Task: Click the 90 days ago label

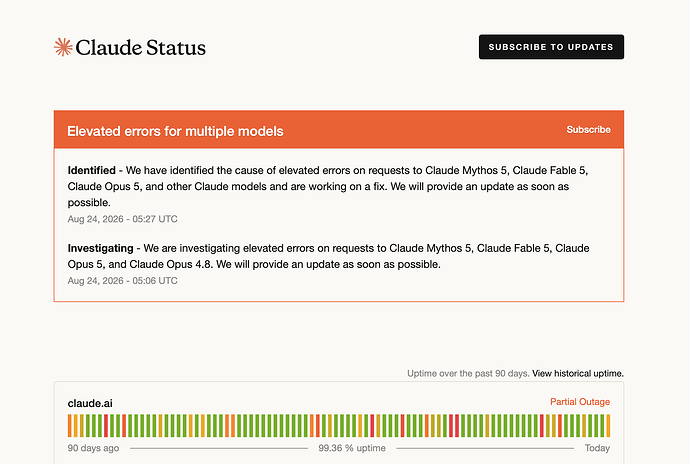Action: tap(93, 448)
